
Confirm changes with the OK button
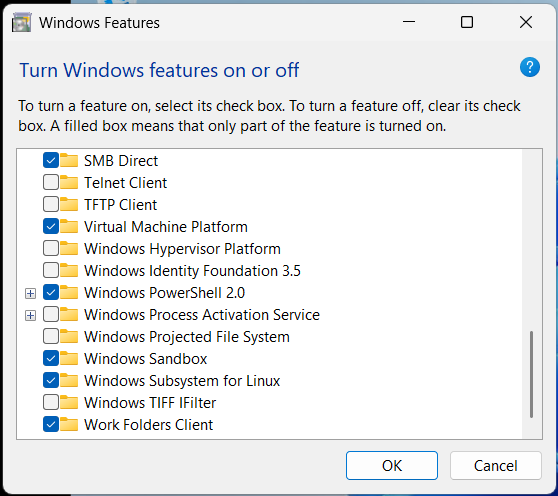[392, 465]
